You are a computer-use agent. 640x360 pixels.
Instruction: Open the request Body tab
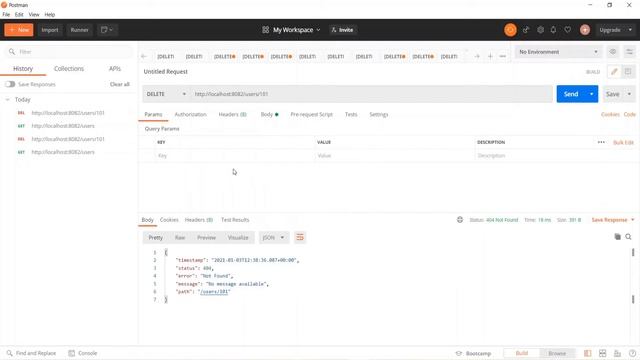(269, 114)
